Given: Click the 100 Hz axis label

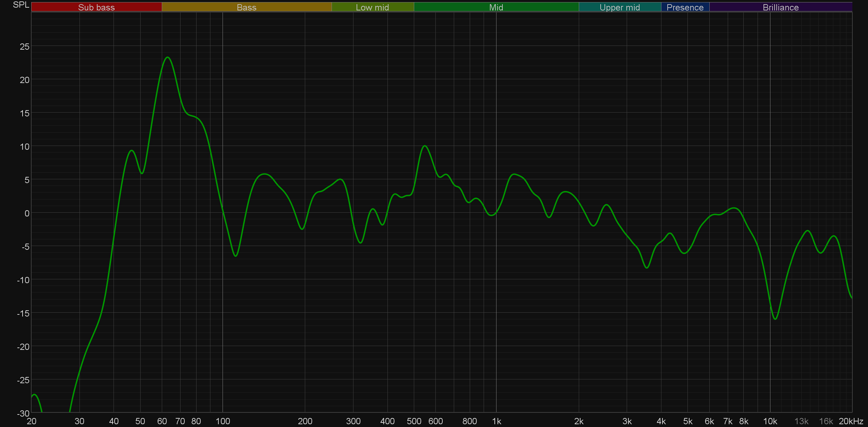Looking at the screenshot, I should [223, 421].
